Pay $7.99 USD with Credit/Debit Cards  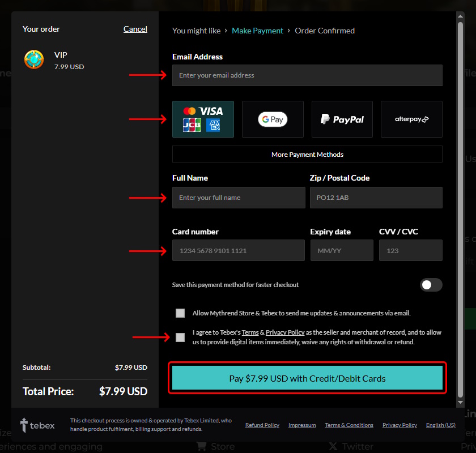click(x=307, y=378)
